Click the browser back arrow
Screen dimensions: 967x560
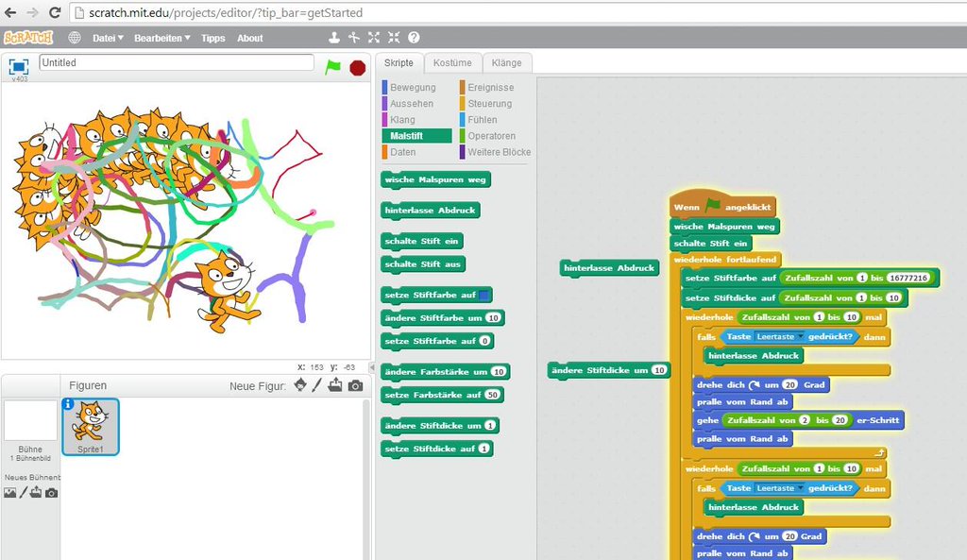pyautogui.click(x=10, y=12)
